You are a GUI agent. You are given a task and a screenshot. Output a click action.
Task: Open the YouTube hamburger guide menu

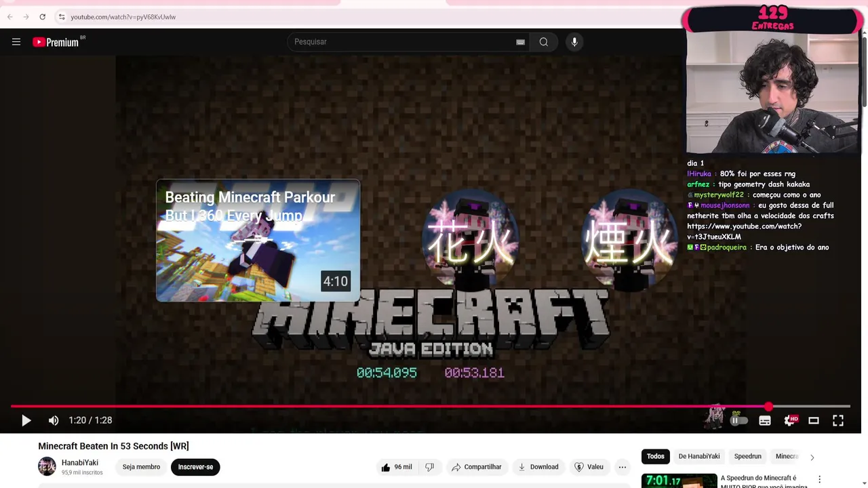point(16,42)
